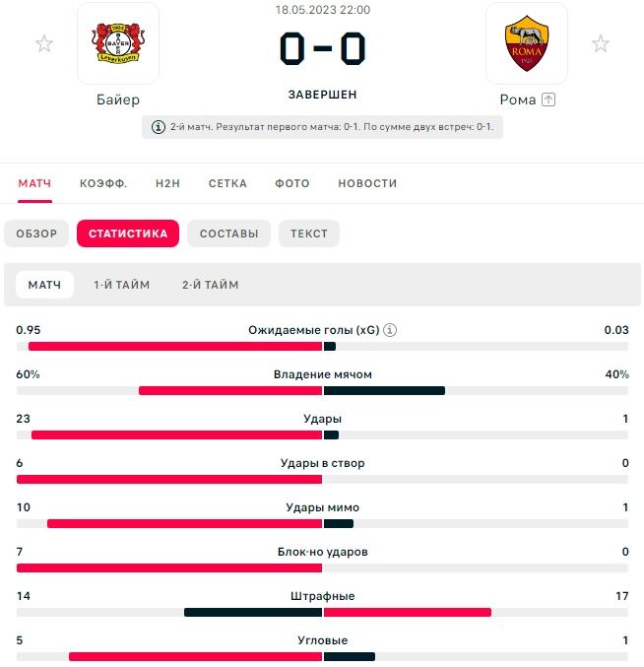Select 2-Й ТАЙМ statistics filter
The height and width of the screenshot is (667, 644).
pyautogui.click(x=211, y=285)
